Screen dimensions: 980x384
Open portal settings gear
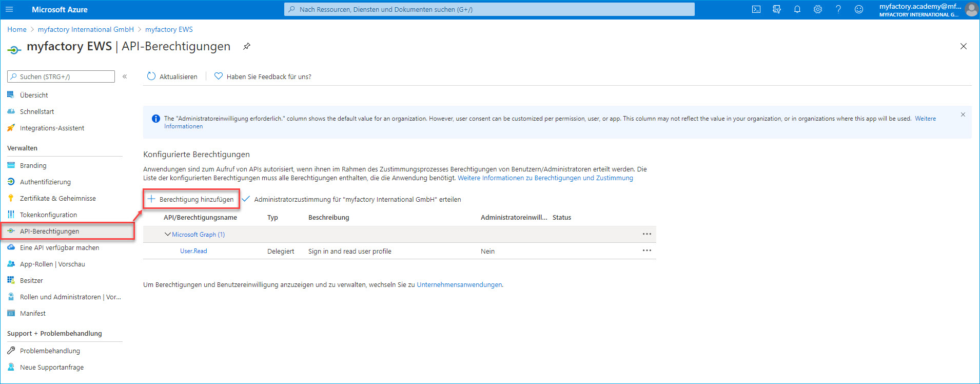818,9
